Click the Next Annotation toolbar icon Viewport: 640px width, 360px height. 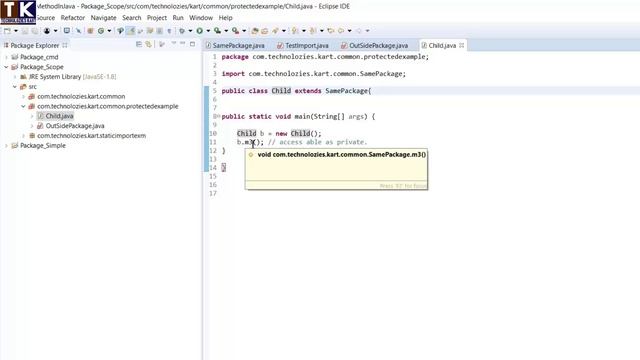(295, 31)
